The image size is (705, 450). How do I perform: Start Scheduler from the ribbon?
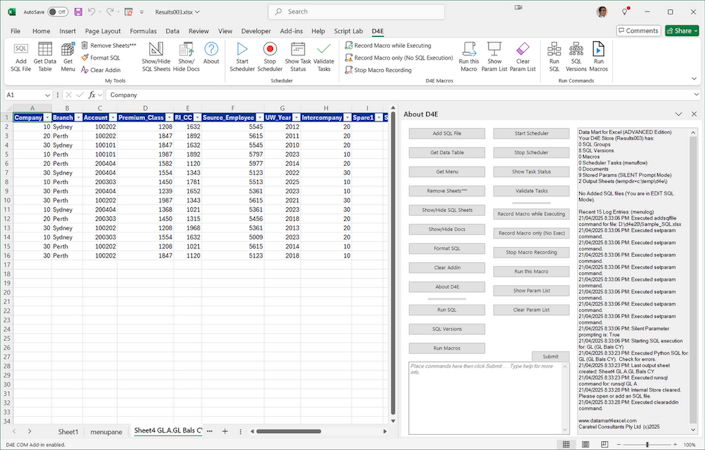point(242,57)
